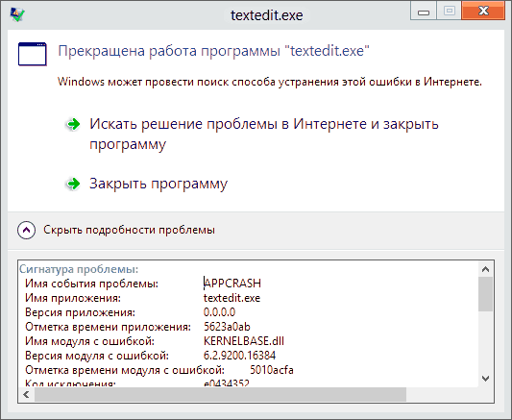Click the label 'Имя приложения:'

point(73,298)
